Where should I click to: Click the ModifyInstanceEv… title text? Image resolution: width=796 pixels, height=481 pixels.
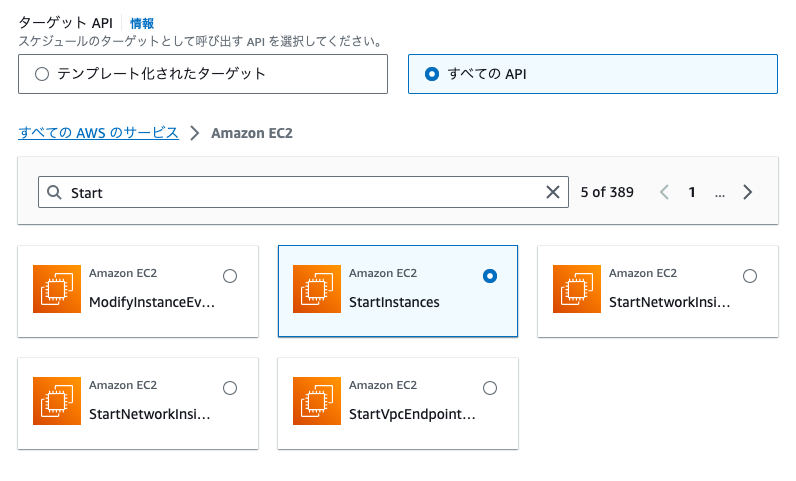[152, 302]
